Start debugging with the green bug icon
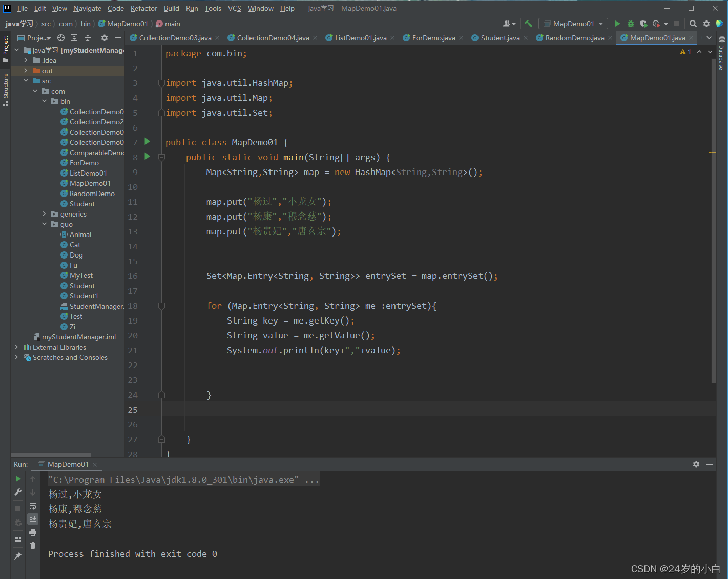The height and width of the screenshot is (579, 728). coord(631,24)
